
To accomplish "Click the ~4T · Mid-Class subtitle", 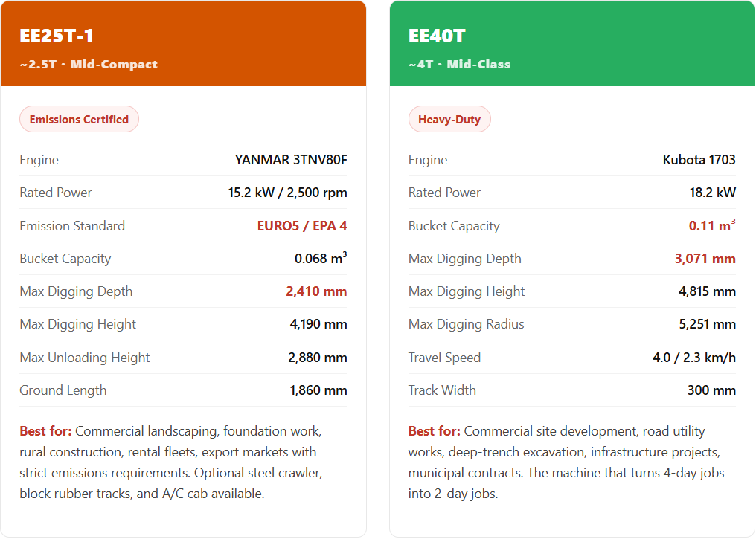I will pos(459,64).
